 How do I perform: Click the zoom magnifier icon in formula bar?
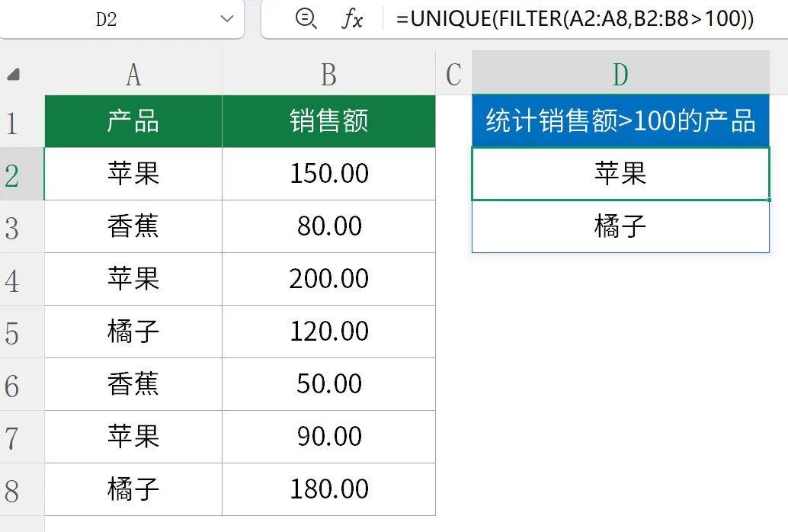[x=306, y=19]
